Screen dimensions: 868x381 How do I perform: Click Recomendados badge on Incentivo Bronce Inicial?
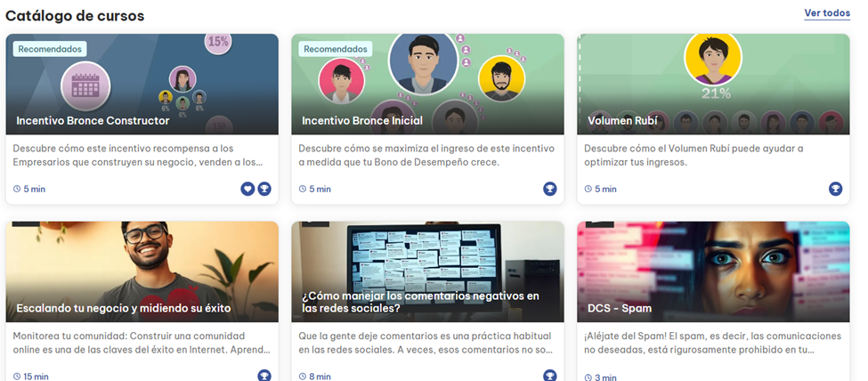335,49
